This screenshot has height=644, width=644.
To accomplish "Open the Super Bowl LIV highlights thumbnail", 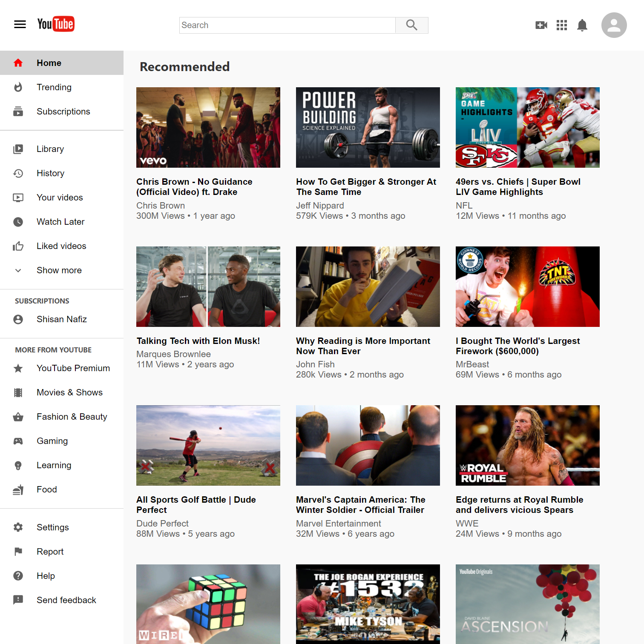I will (x=527, y=127).
